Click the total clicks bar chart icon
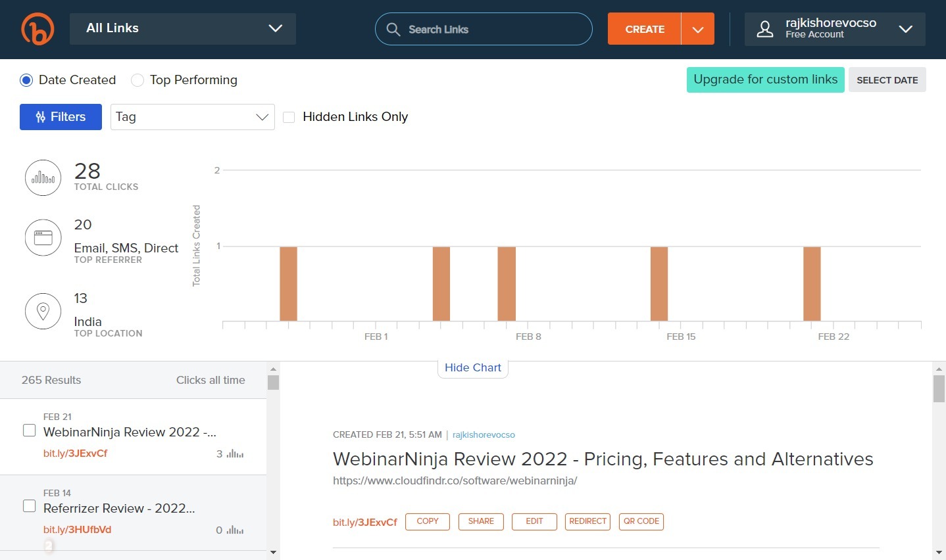The width and height of the screenshot is (946, 560). pyautogui.click(x=43, y=177)
